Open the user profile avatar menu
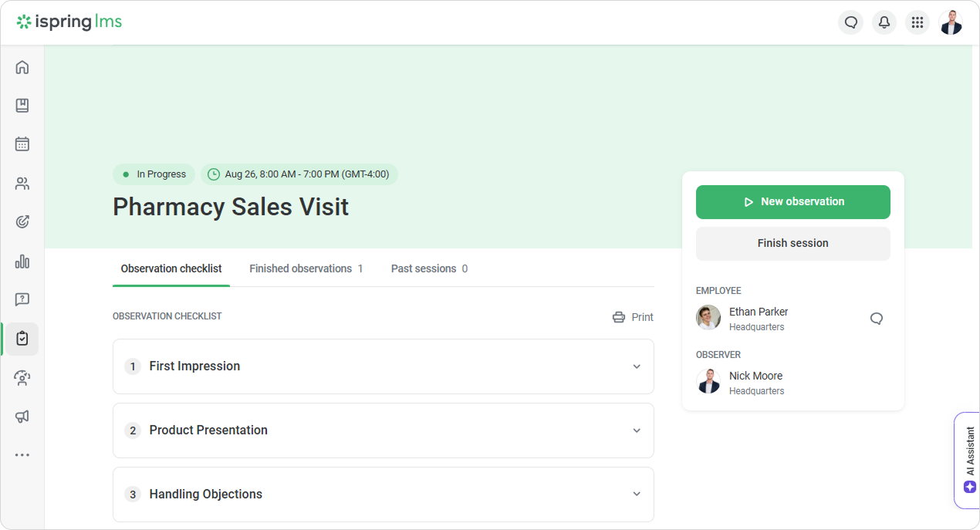 pos(951,22)
